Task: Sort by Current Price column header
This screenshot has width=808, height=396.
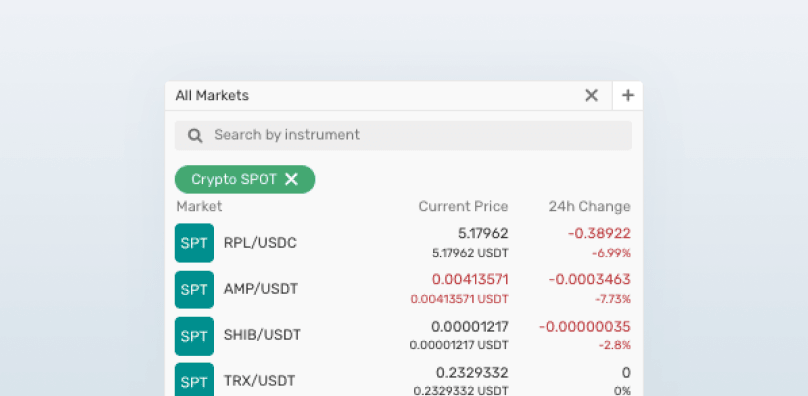Action: [463, 206]
